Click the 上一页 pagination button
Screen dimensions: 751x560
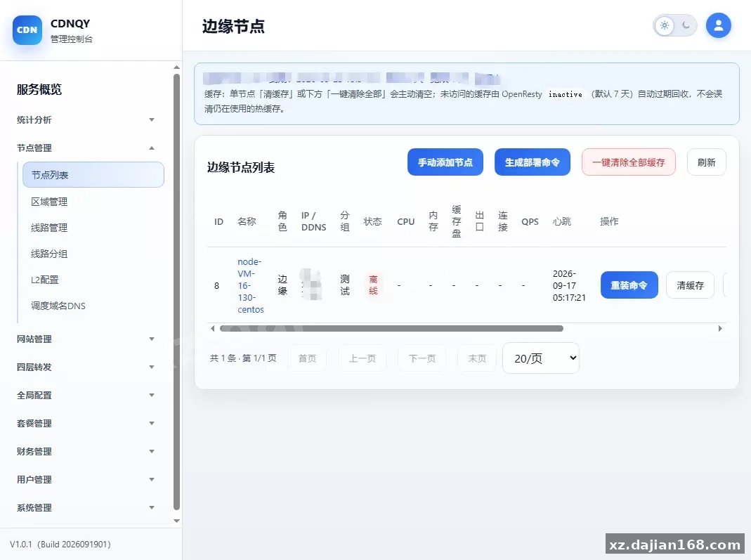pyautogui.click(x=362, y=358)
